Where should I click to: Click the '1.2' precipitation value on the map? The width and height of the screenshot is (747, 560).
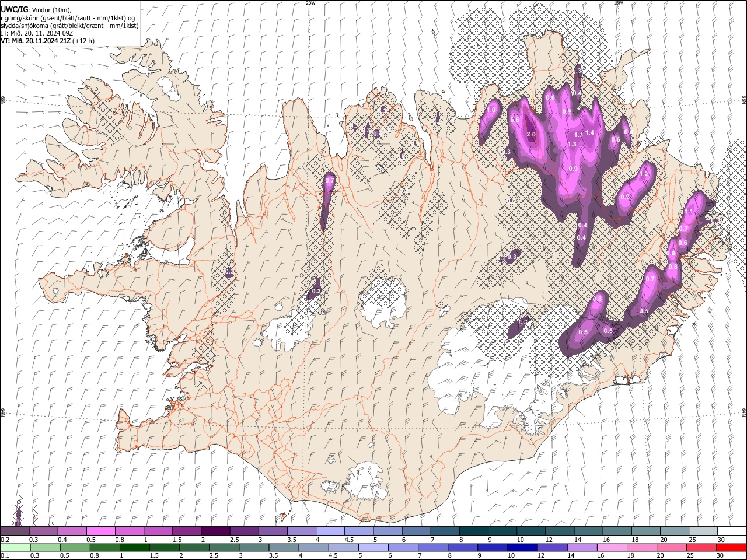point(644,174)
